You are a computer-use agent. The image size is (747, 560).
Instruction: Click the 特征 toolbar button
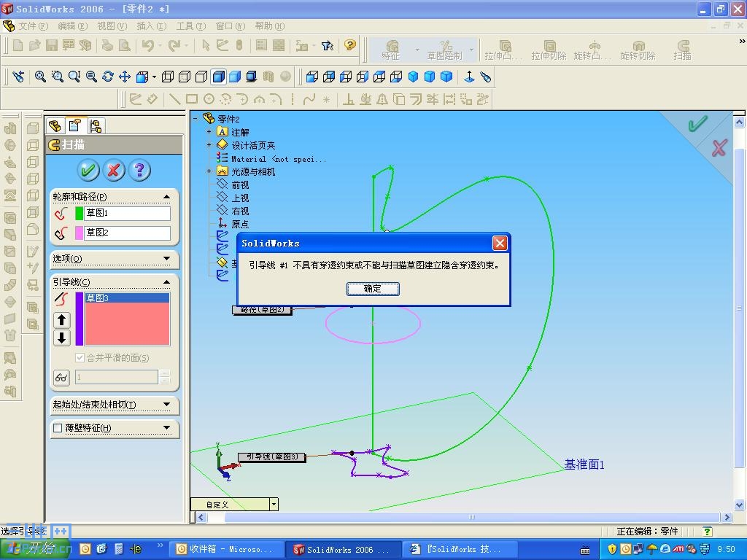click(x=391, y=50)
